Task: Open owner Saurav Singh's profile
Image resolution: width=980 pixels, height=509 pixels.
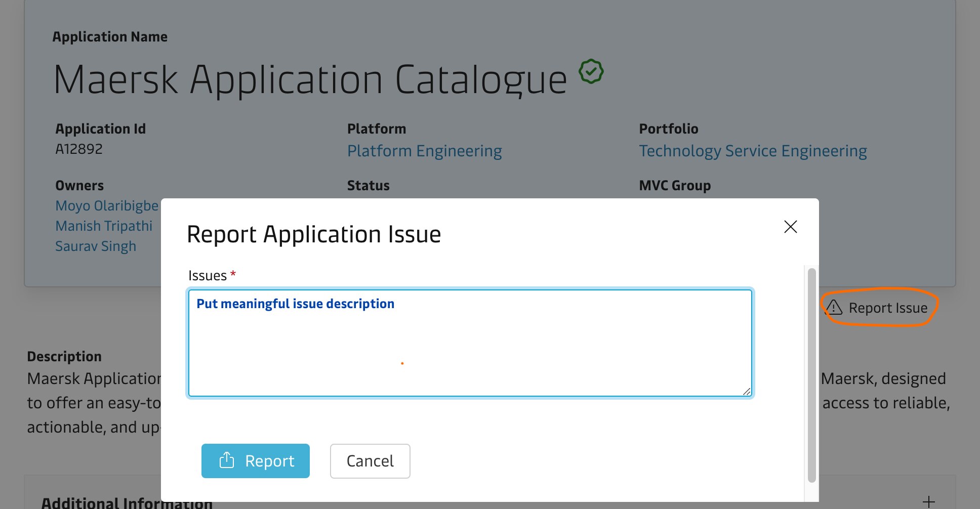Action: point(96,246)
